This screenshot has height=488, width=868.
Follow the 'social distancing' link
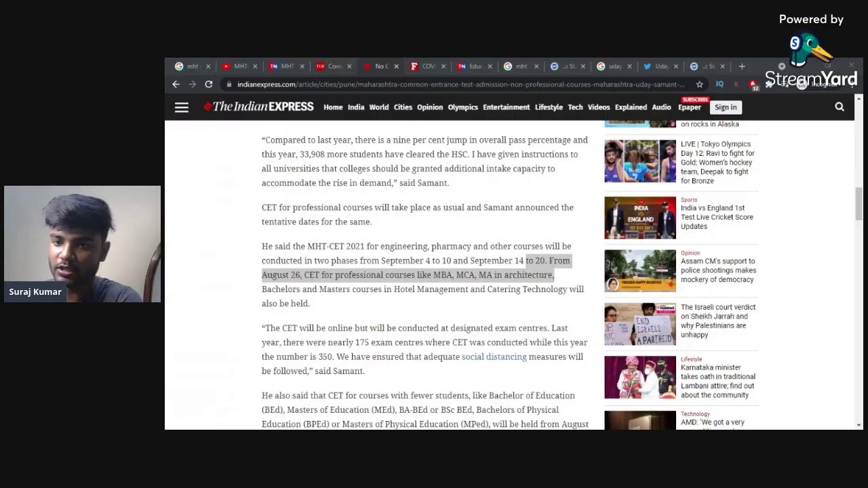[494, 357]
